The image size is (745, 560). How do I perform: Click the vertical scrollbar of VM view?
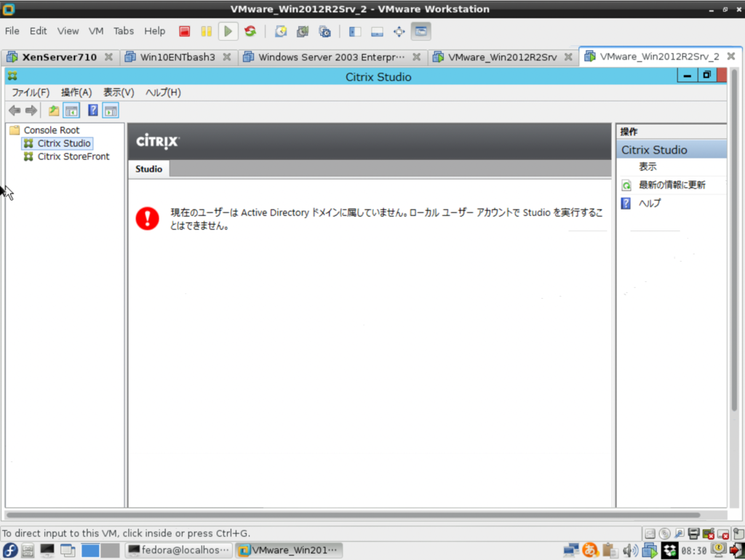coord(735,240)
